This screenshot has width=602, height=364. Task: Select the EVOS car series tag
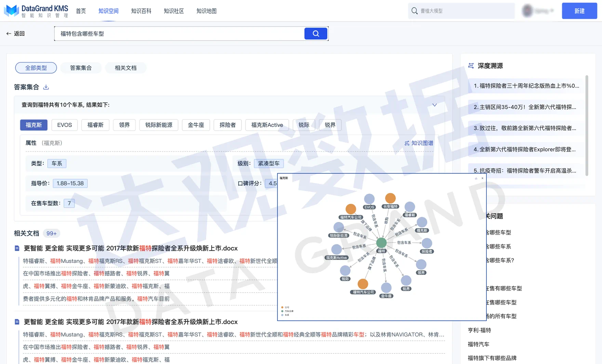pos(64,125)
